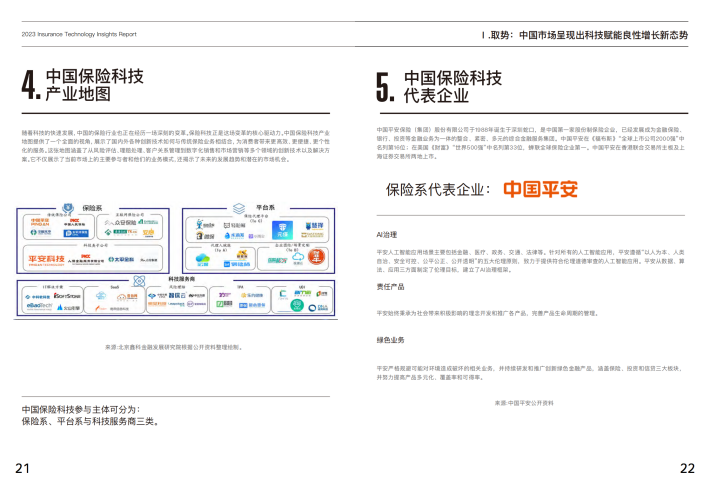This screenshot has height=485, width=710.
Task: Click the 保险系代表企业: label
Action: click(x=438, y=190)
